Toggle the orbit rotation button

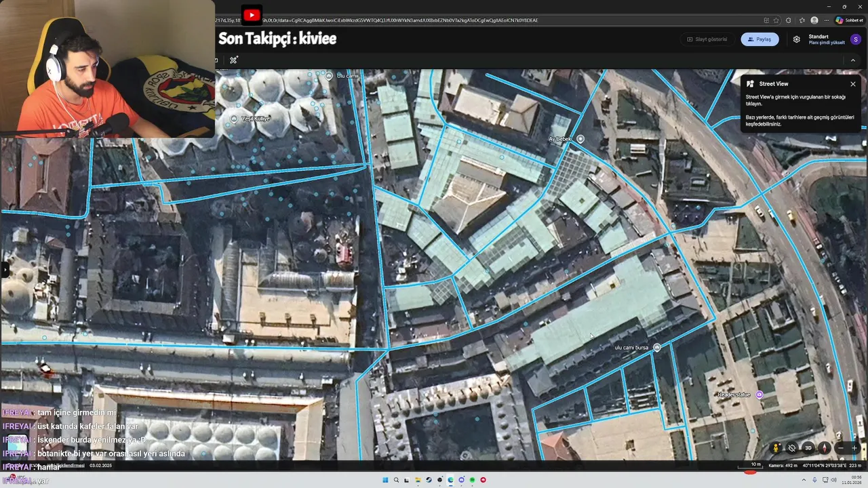tap(792, 448)
